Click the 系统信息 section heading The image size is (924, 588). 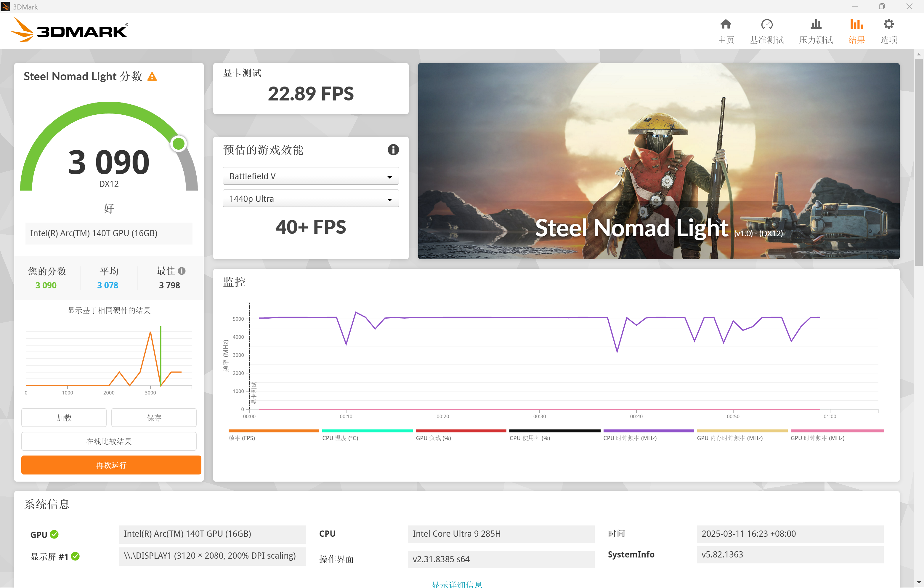47,504
